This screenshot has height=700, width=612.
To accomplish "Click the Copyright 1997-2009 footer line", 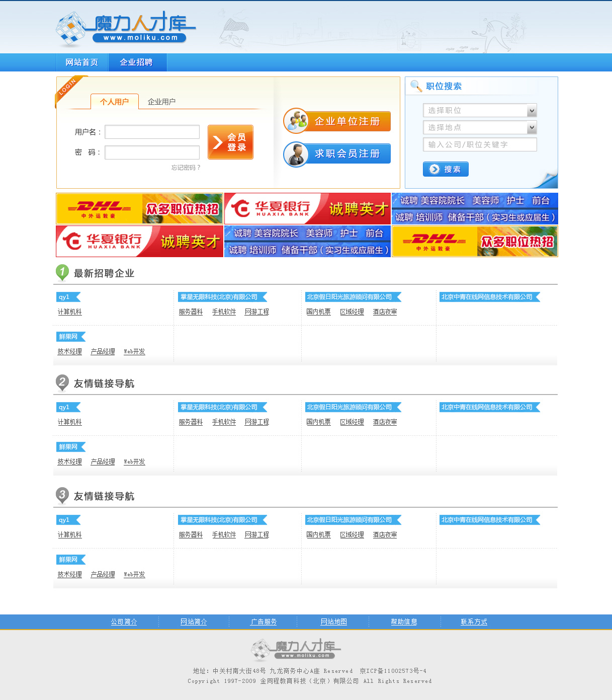I will (310, 681).
